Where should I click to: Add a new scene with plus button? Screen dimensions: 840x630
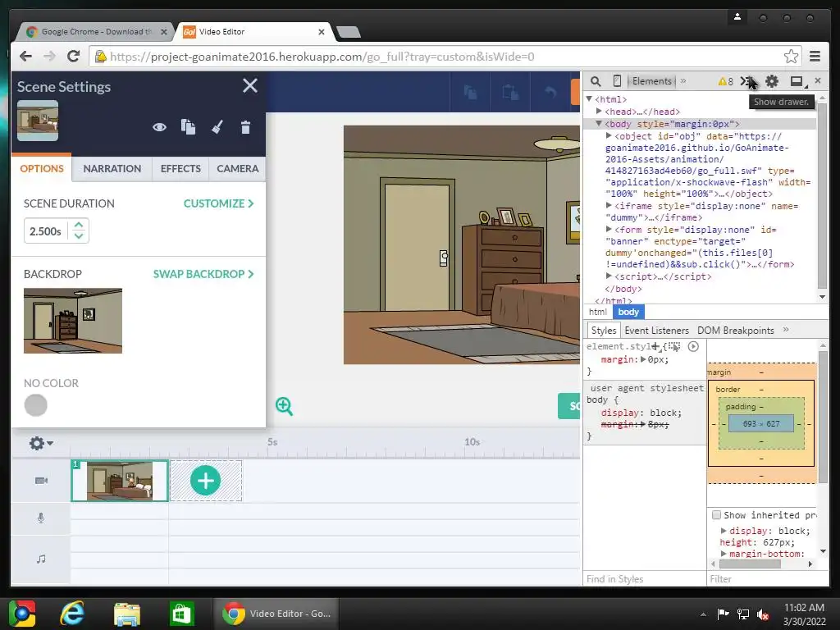206,481
